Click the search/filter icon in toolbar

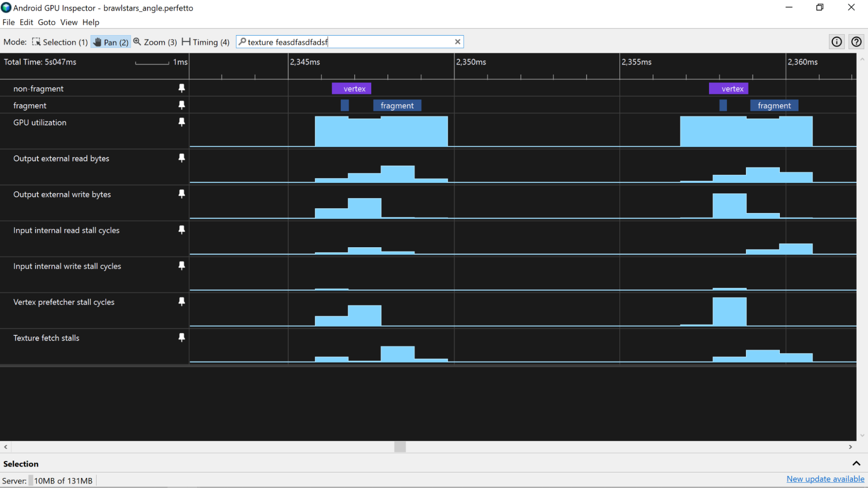pyautogui.click(x=241, y=42)
